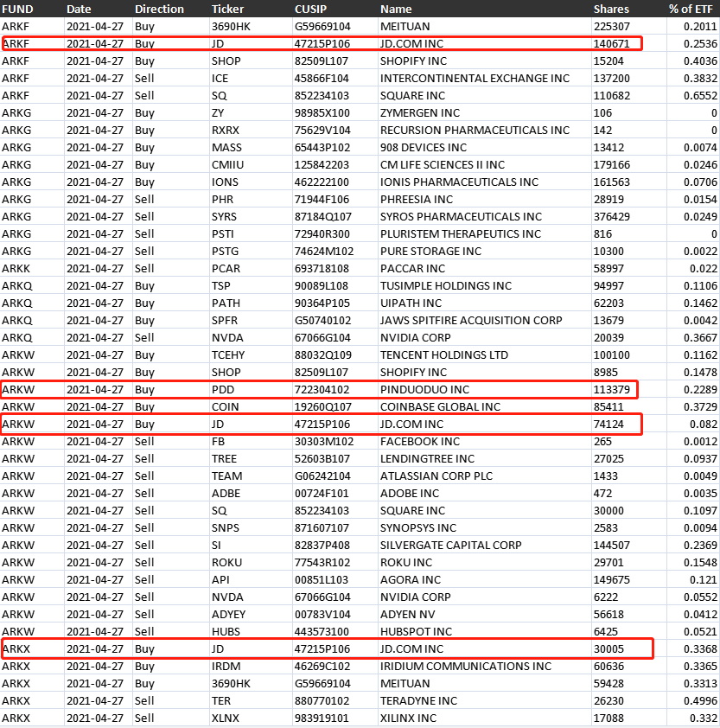Screen dimensions: 720x728
Task: Select the HUBSPOT INC cell
Action: (x=416, y=632)
